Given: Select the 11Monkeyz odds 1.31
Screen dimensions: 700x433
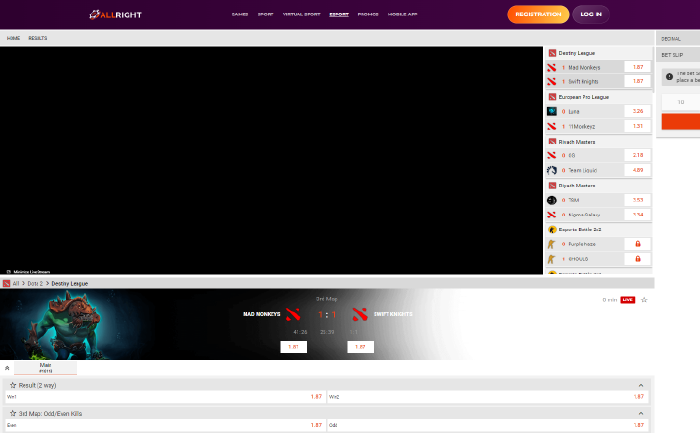Looking at the screenshot, I should pyautogui.click(x=638, y=126).
